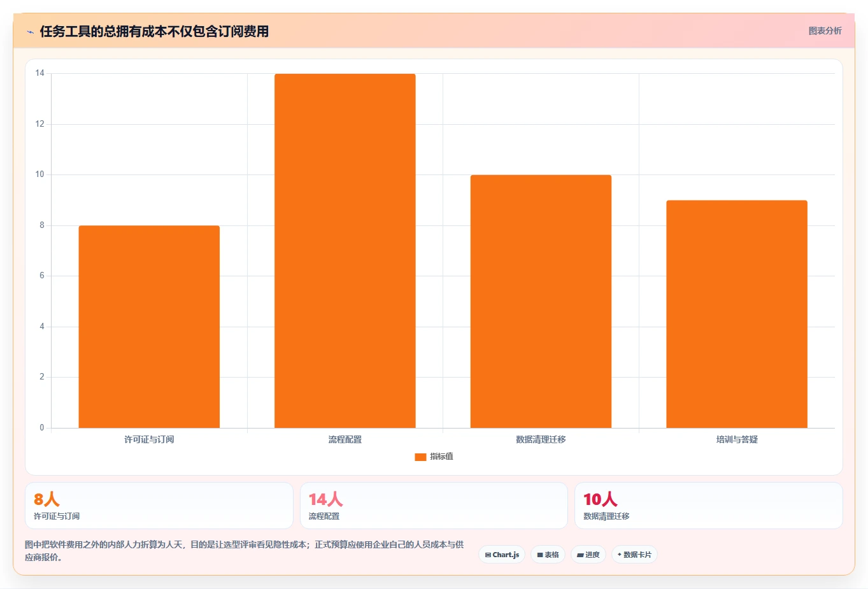Click the title 任务工具的总拥有成本不仅包含订阅费用
868x589 pixels.
tap(154, 31)
